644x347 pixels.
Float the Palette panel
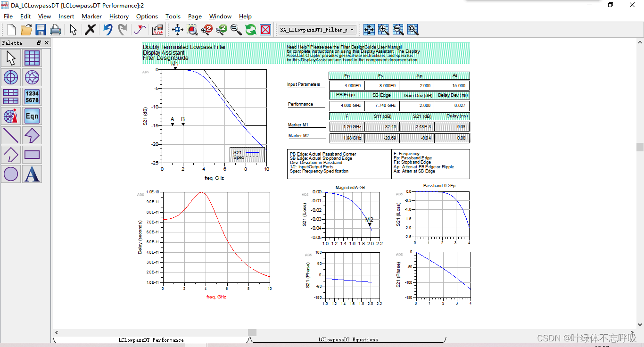coord(39,43)
